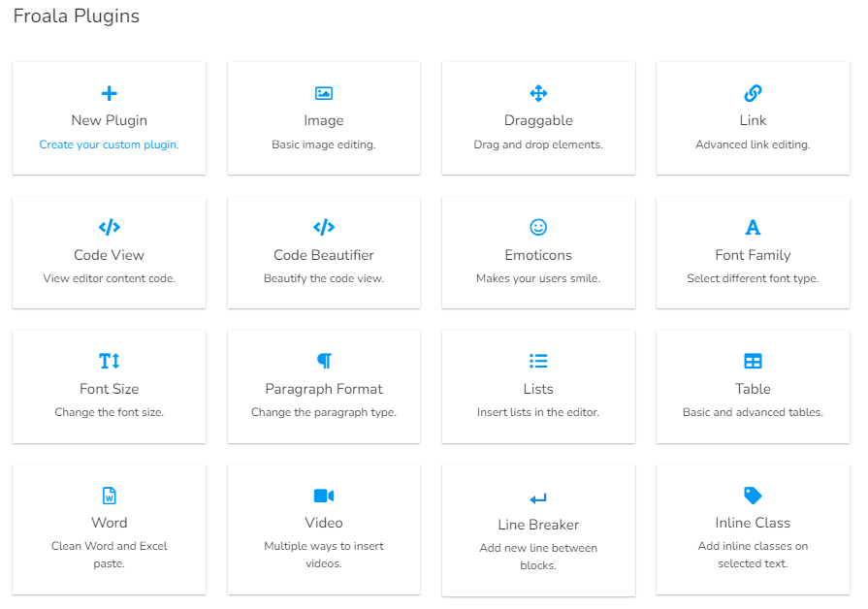Select the Emoticons plugin title
This screenshot has width=868, height=609.
click(538, 255)
